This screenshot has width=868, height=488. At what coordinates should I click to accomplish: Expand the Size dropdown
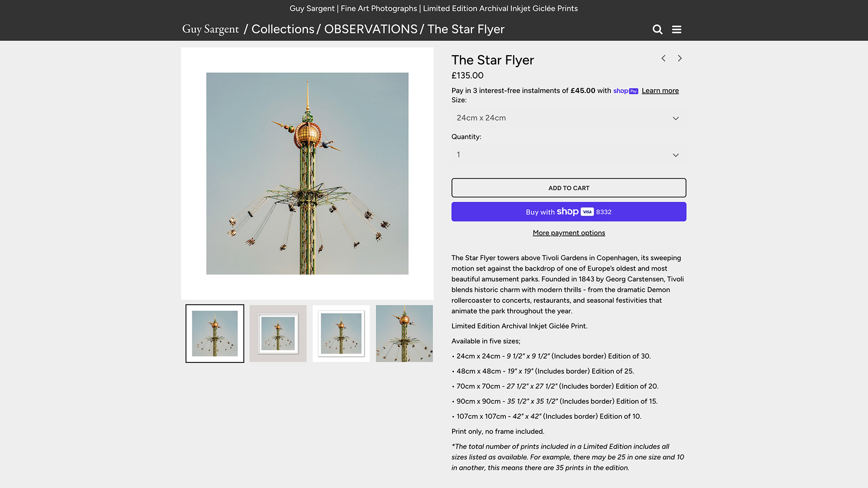click(568, 118)
